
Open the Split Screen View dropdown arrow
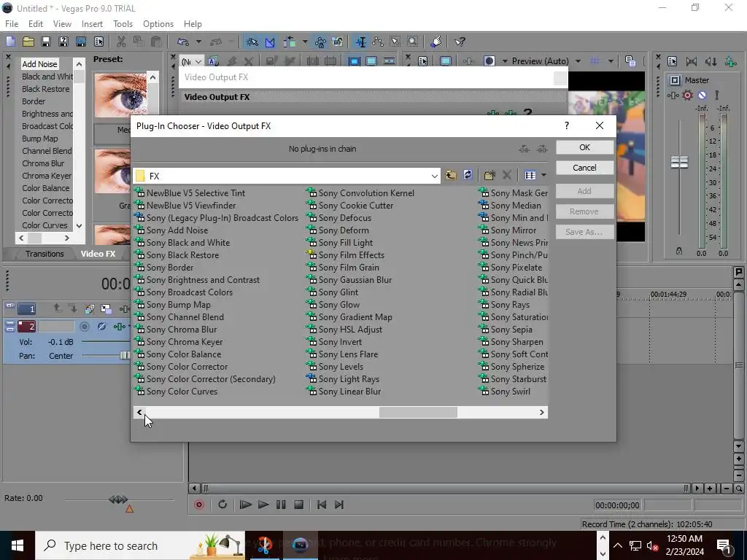click(x=505, y=61)
